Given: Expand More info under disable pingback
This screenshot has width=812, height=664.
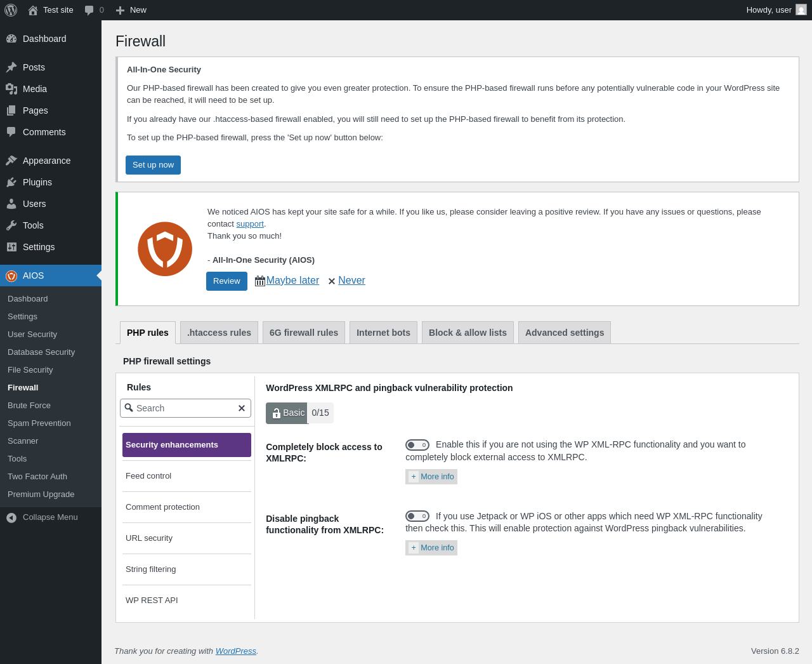Looking at the screenshot, I should [431, 548].
